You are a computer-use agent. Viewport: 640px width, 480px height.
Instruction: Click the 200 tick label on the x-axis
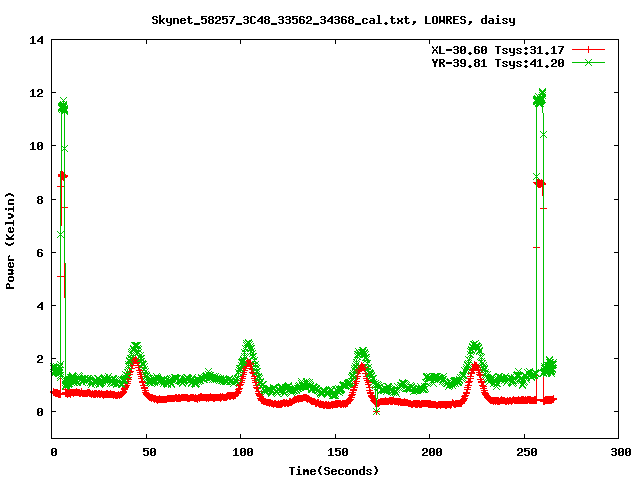(429, 452)
